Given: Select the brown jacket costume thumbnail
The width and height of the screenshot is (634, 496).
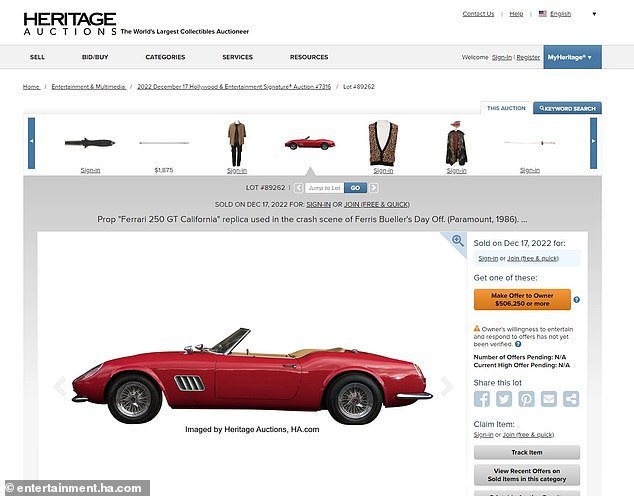Looking at the screenshot, I should pos(237,143).
